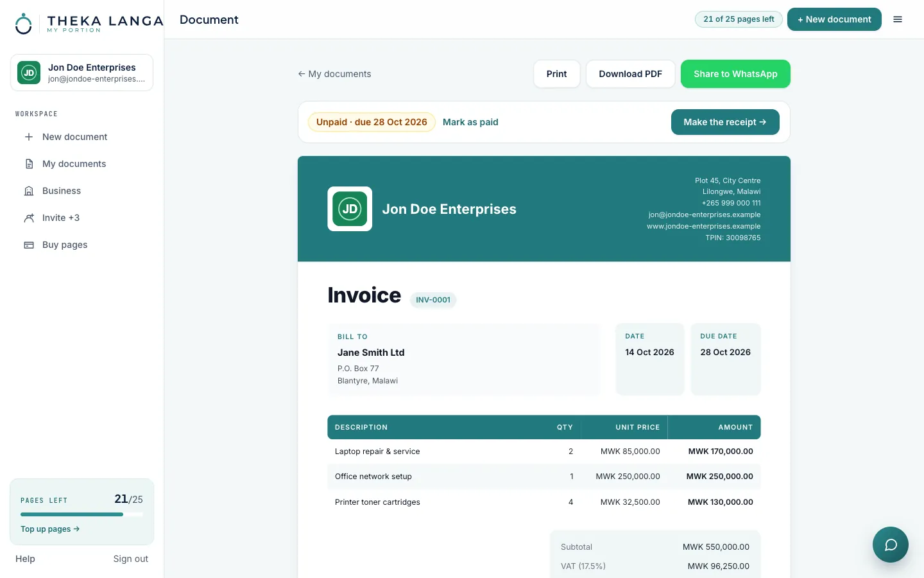Open the hamburger menu icon

[898, 19]
